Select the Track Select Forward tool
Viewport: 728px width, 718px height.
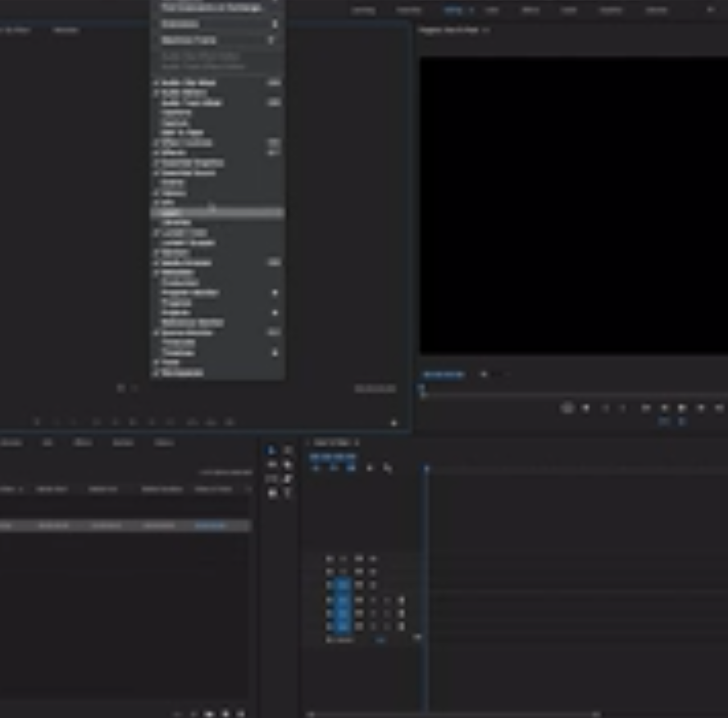287,449
